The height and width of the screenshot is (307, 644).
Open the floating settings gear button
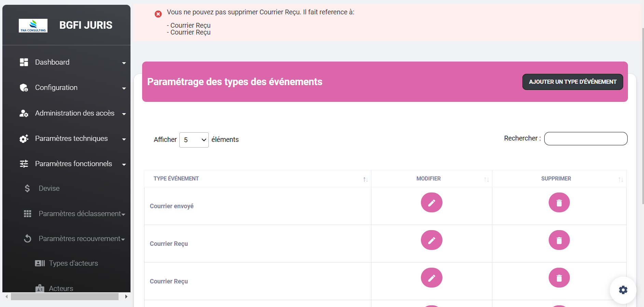[623, 290]
